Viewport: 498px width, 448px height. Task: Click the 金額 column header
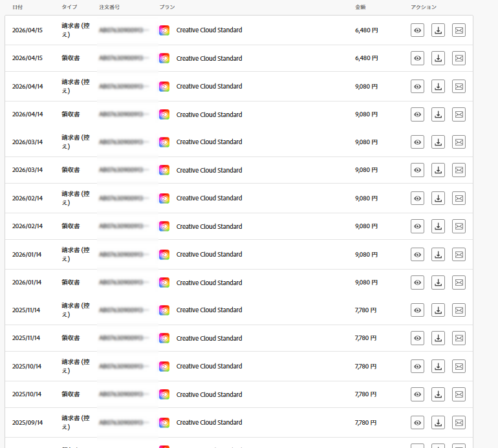pos(360,7)
